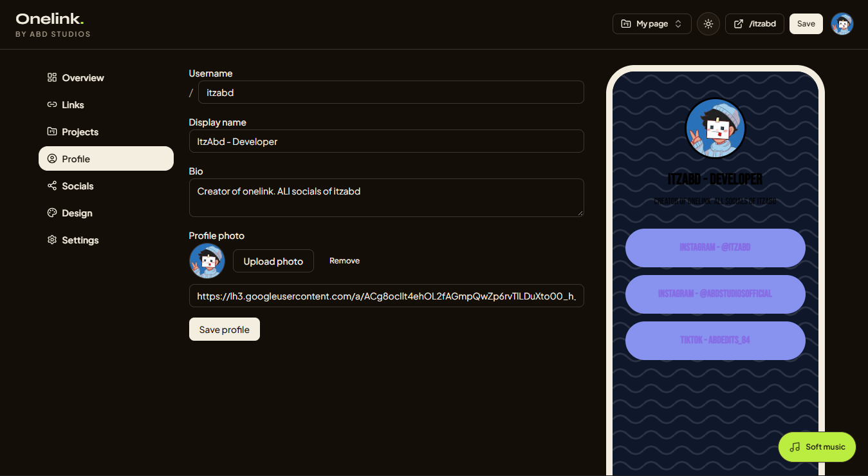Click the Username input field

coord(391,92)
